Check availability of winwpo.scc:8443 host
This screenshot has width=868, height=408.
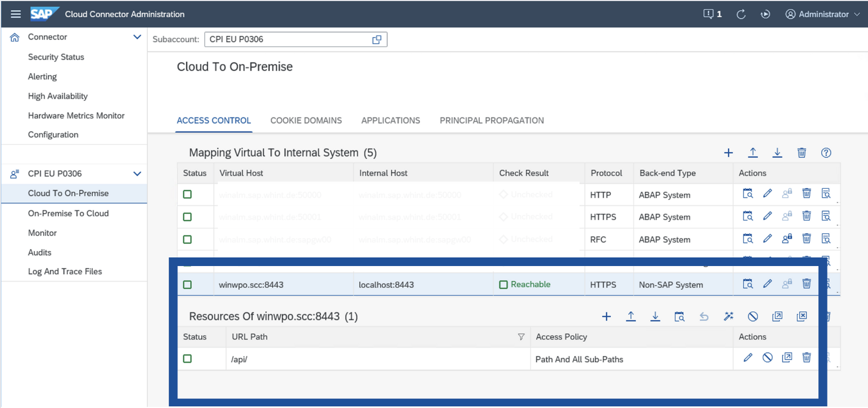[748, 284]
